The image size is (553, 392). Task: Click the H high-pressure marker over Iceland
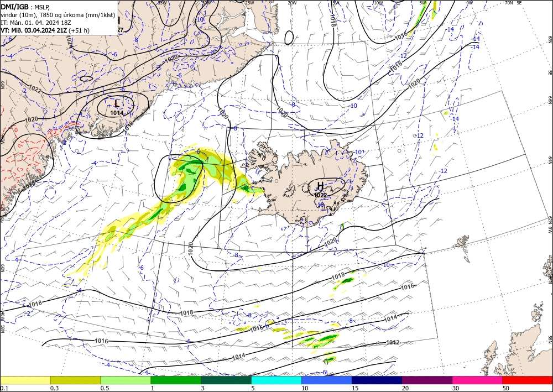pyautogui.click(x=320, y=185)
